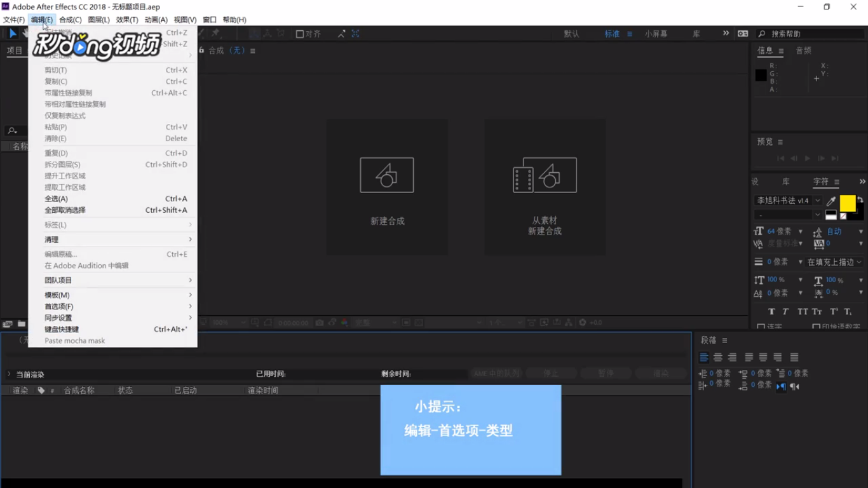Click the 新建合成 button
This screenshot has height=488, width=868.
tap(386, 187)
